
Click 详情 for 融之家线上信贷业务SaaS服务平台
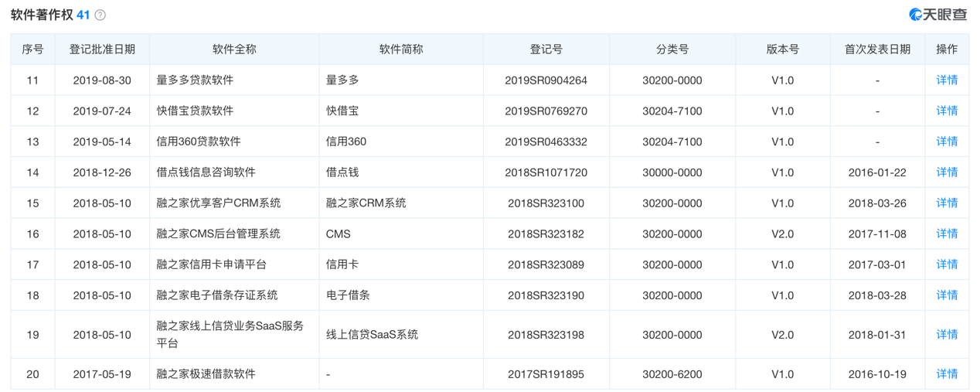[946, 335]
